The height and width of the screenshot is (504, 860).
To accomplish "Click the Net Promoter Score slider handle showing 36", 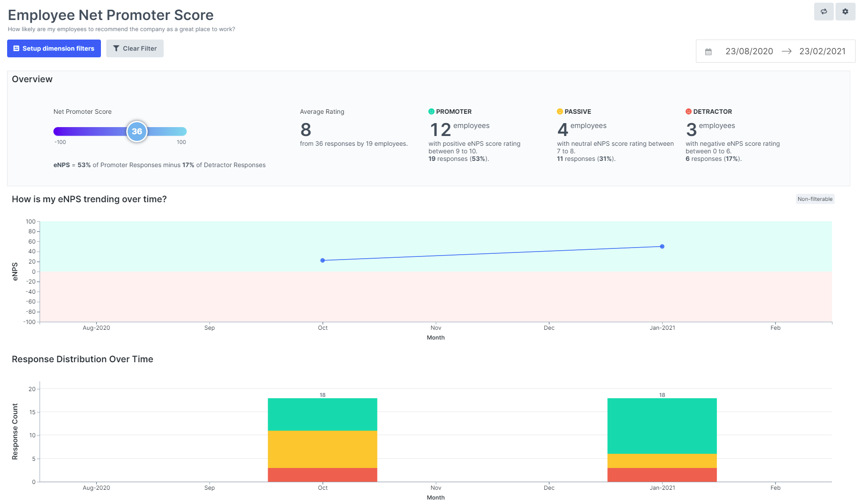I will [137, 132].
